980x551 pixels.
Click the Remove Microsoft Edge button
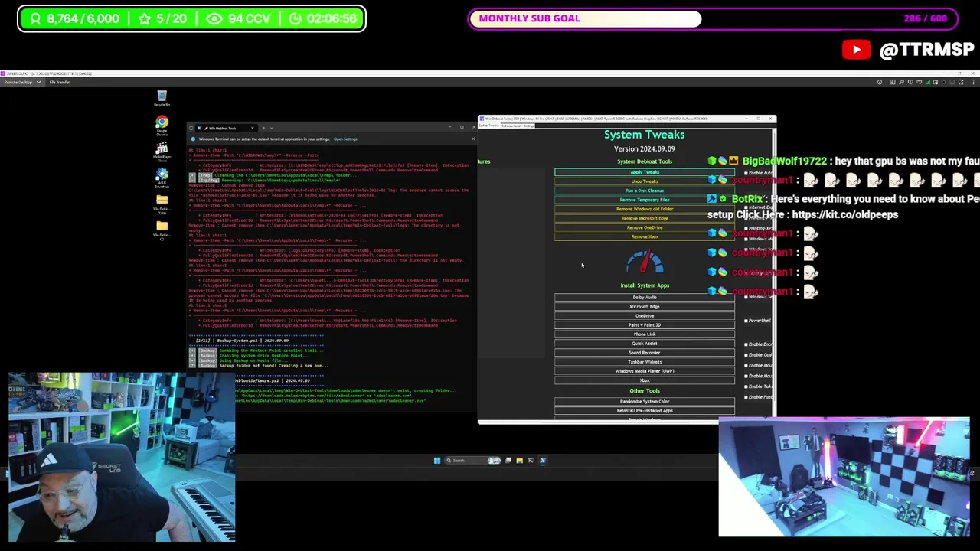[x=645, y=218]
